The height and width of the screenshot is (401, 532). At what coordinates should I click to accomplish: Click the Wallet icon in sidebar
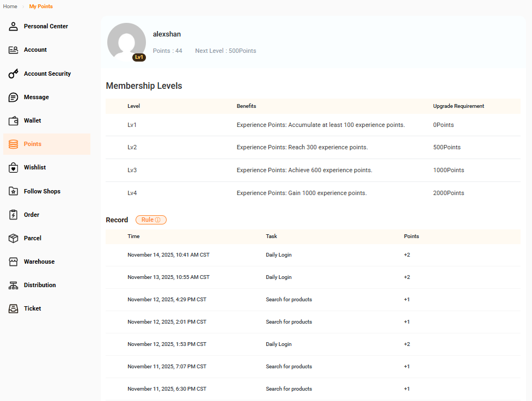(14, 120)
